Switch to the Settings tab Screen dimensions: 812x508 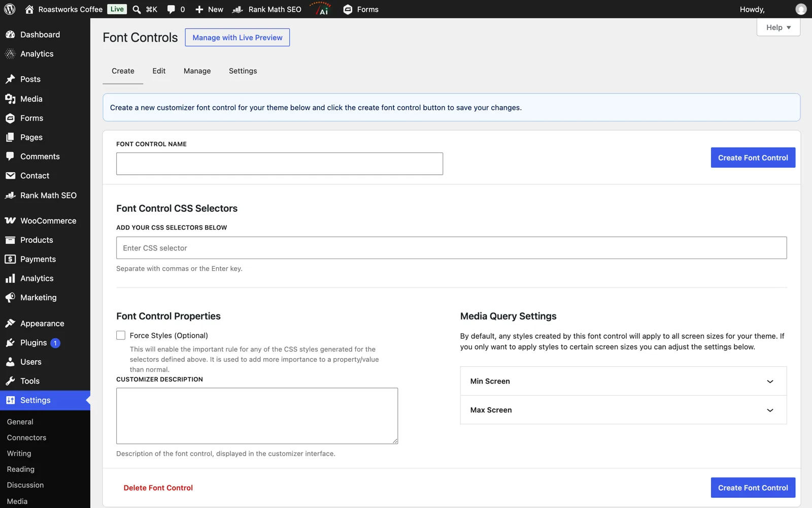243,71
